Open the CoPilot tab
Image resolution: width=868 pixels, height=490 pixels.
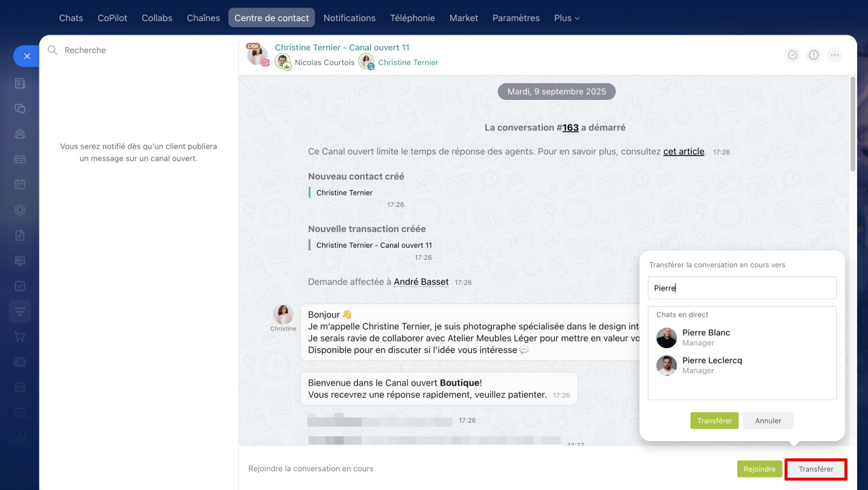[112, 18]
